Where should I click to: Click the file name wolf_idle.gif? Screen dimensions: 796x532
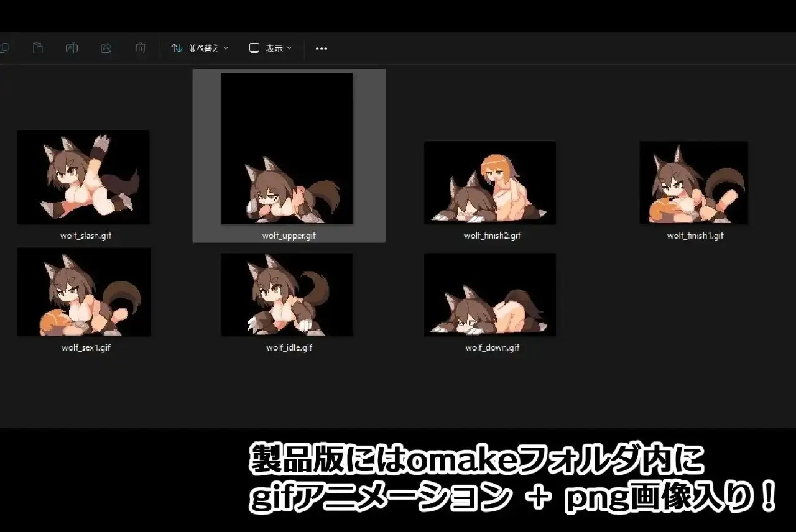tap(289, 347)
